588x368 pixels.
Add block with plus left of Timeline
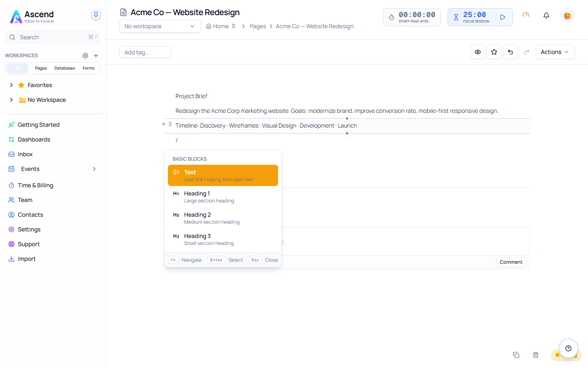[164, 124]
